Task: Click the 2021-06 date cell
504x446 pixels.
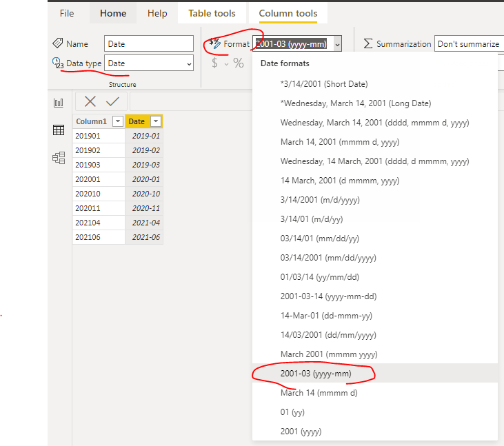Action: point(144,237)
